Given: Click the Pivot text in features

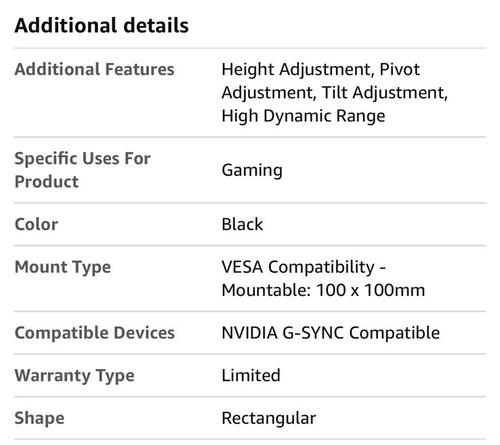Looking at the screenshot, I should pos(400,69).
